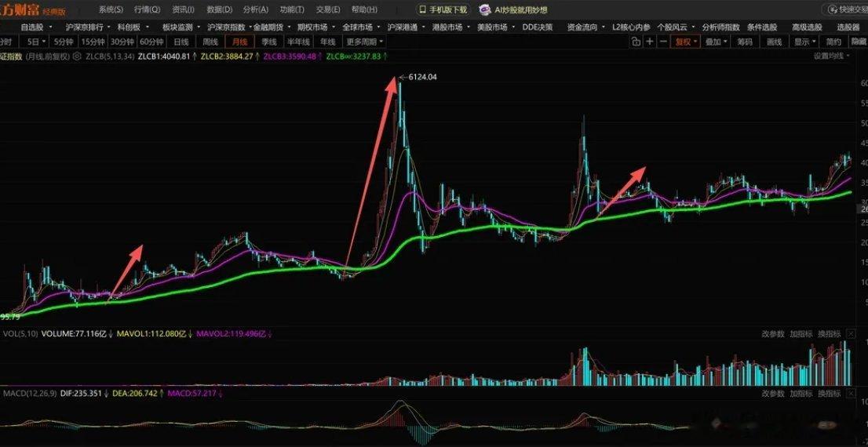Viewport: 868px width, 447px height.
Task: Open the 设置均线 dropdown
Action: click(x=832, y=56)
